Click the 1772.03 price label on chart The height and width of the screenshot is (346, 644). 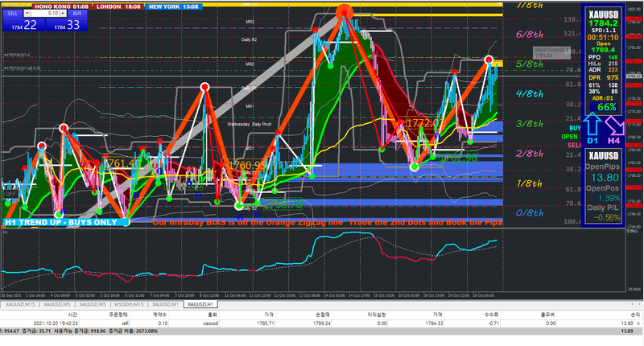[x=425, y=123]
